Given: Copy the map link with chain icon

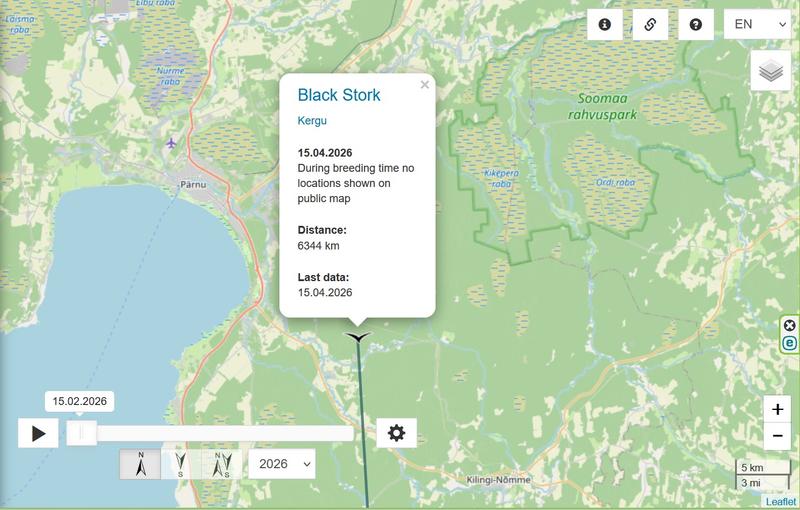Looking at the screenshot, I should coord(650,24).
